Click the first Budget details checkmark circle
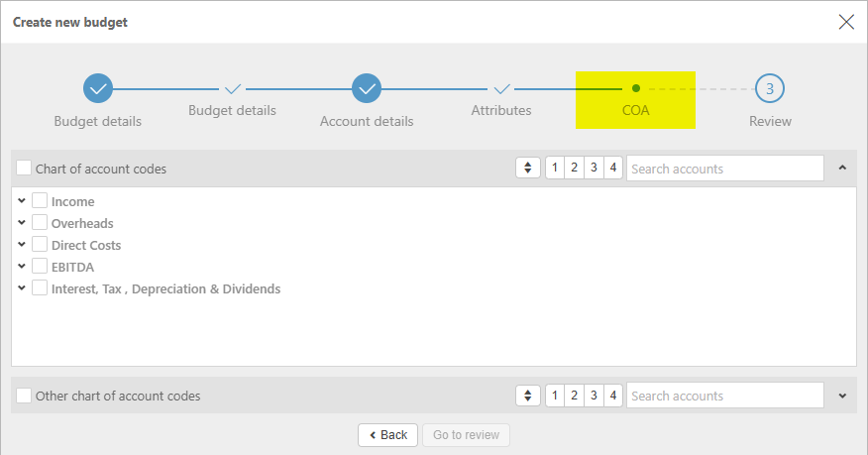 (x=98, y=88)
